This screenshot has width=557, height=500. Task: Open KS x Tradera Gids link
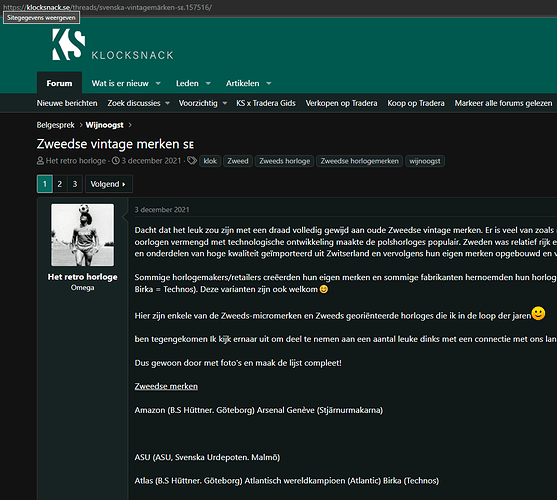[x=266, y=103]
